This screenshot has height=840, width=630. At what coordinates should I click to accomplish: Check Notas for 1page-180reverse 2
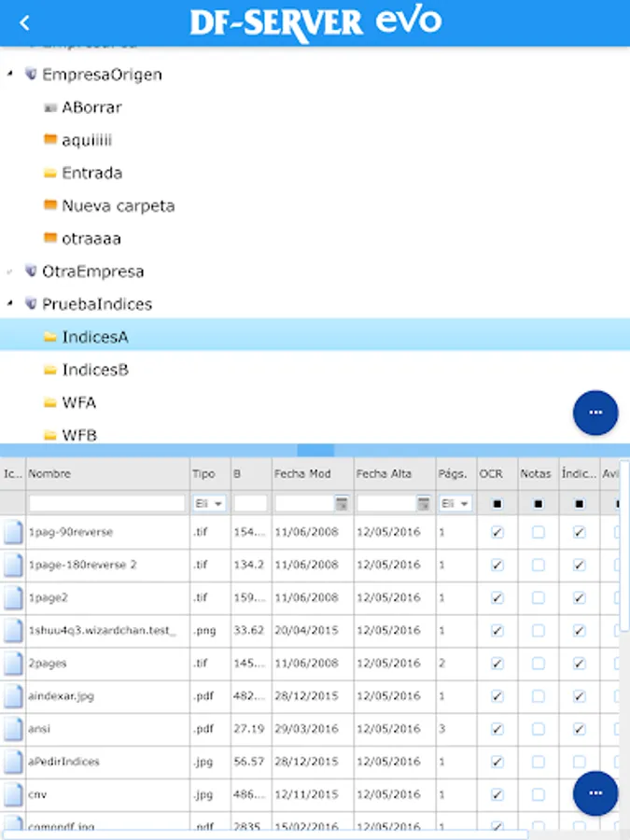539,565
